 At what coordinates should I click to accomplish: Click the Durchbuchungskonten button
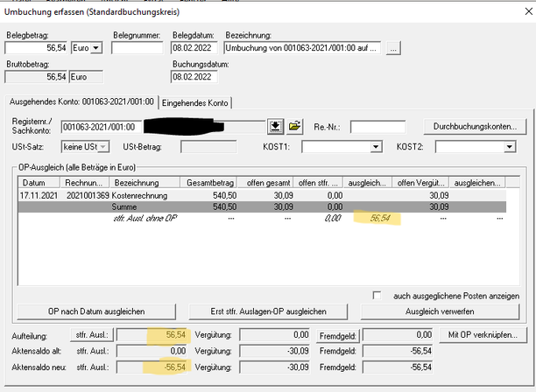(x=475, y=127)
